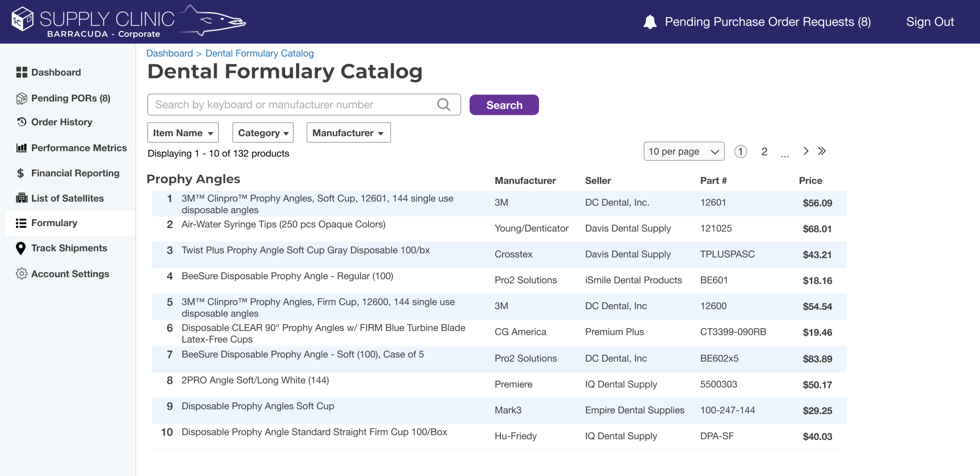The image size is (980, 476).
Task: Click the magnifying glass in search box
Action: click(x=444, y=105)
